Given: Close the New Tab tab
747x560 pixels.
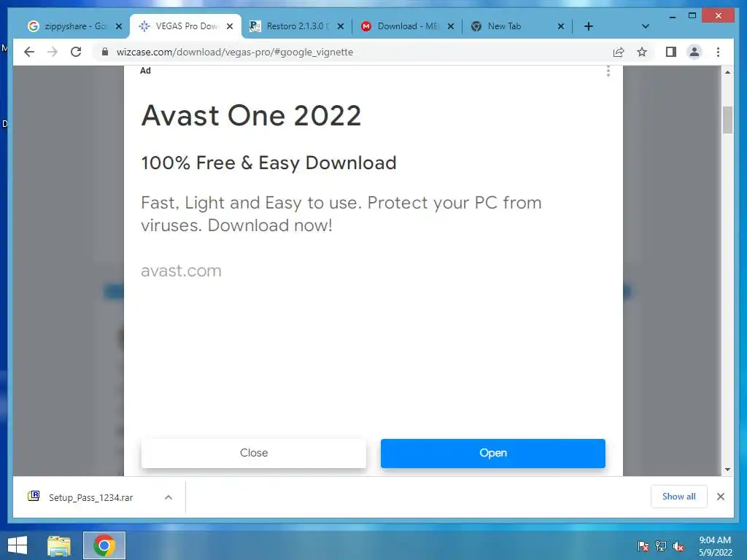Looking at the screenshot, I should click(561, 26).
